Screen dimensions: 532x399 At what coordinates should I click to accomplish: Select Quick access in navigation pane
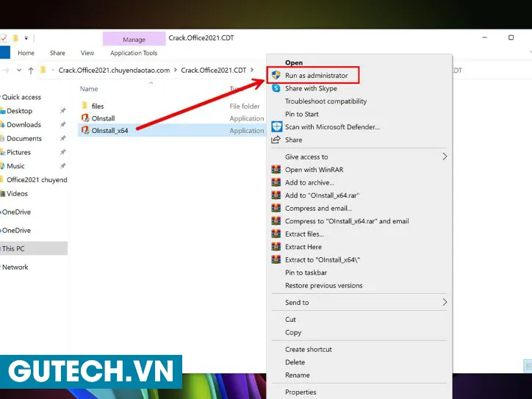coord(21,97)
